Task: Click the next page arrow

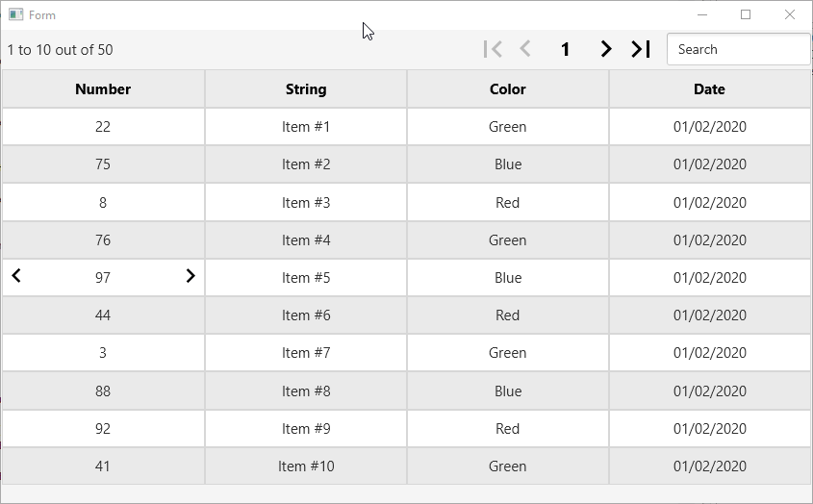Action: [x=605, y=49]
